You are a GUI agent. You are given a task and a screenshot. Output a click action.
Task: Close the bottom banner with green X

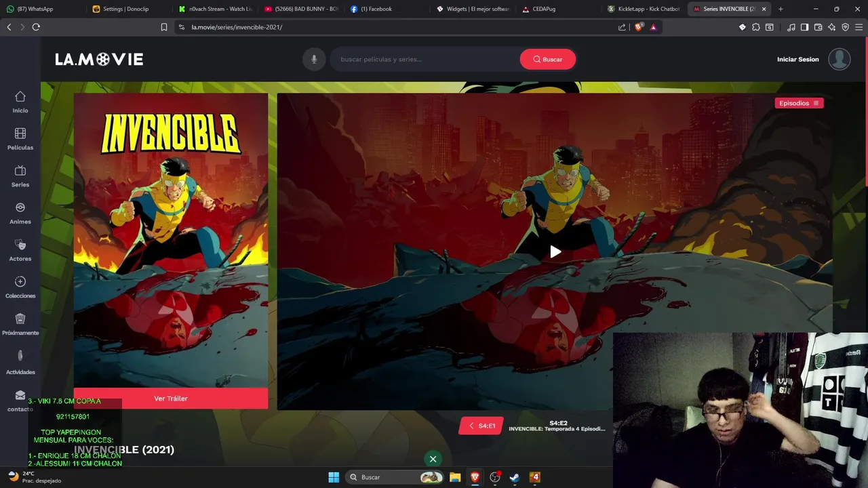(433, 459)
